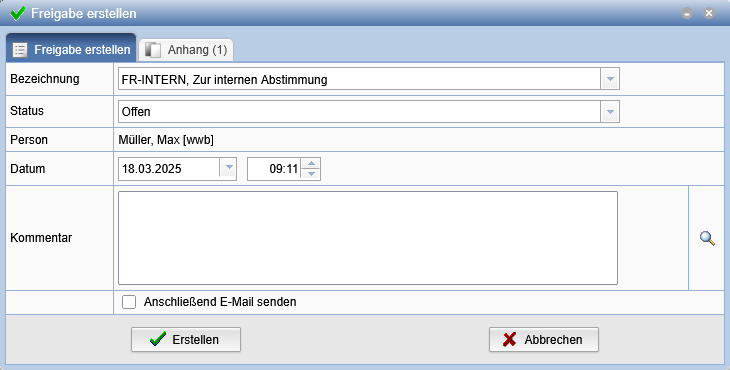
Task: Increase the time with the up stepper arrow
Action: [x=311, y=163]
